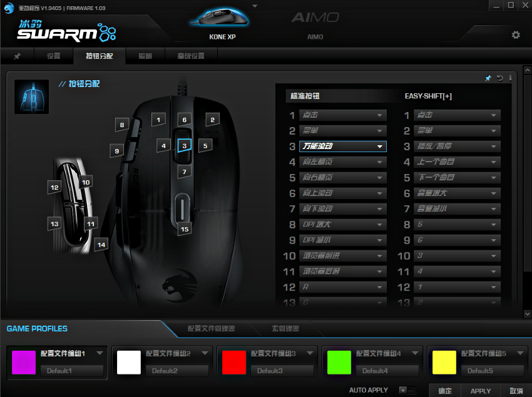This screenshot has height=397, width=532.
Task: Select side button marker 12
Action: coord(54,187)
